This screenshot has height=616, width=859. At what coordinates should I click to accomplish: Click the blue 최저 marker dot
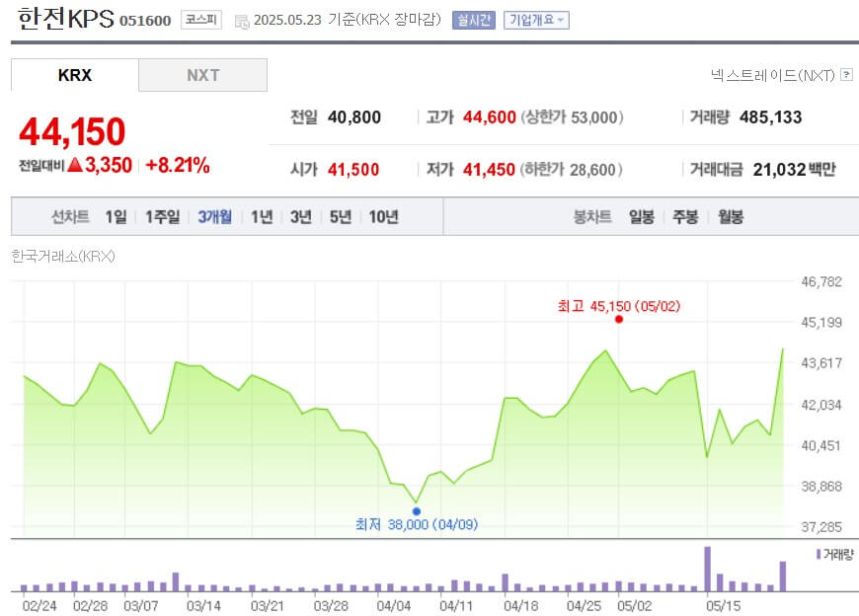pyautogui.click(x=417, y=511)
